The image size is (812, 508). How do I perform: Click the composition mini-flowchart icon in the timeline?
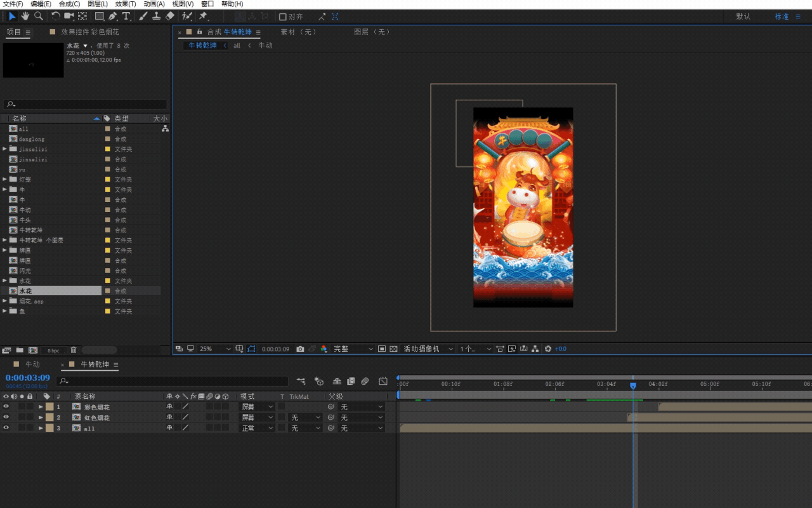tap(301, 382)
